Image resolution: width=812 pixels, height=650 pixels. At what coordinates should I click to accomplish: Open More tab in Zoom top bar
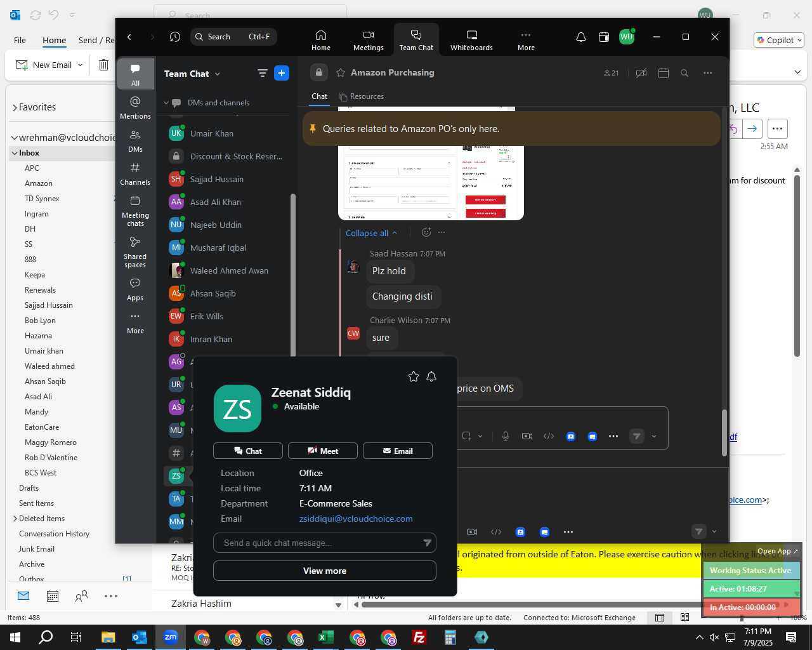tap(526, 40)
